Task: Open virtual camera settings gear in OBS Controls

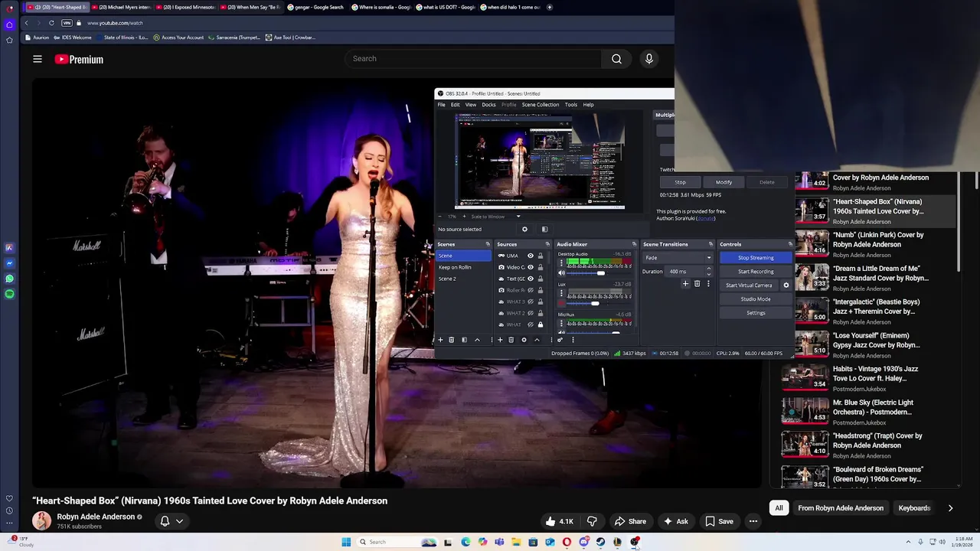Action: (x=786, y=285)
